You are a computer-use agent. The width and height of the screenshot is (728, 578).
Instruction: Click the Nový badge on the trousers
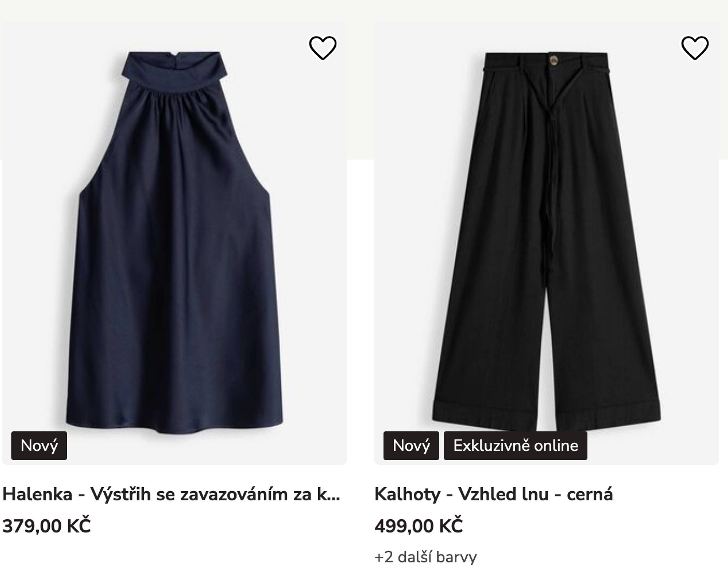point(411,446)
